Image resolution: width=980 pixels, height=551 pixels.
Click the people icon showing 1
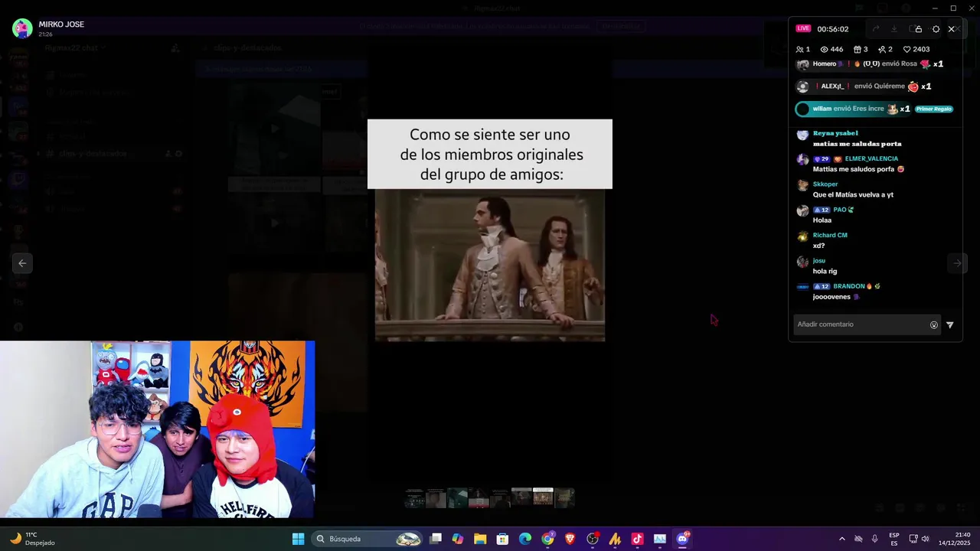point(800,49)
